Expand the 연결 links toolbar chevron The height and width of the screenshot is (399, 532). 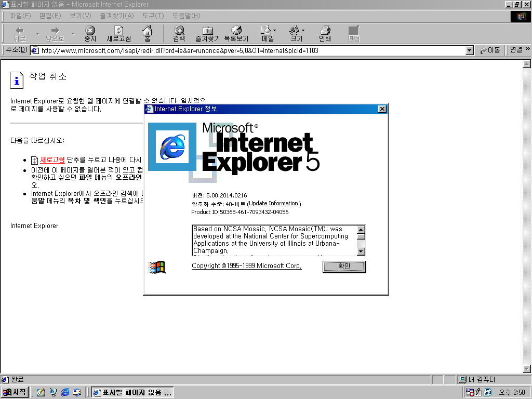point(528,49)
